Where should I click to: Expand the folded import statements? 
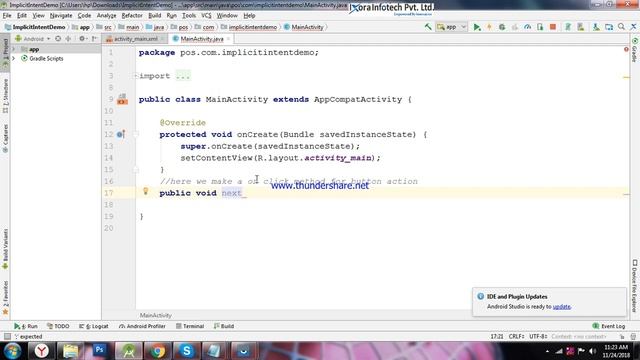[x=136, y=76]
